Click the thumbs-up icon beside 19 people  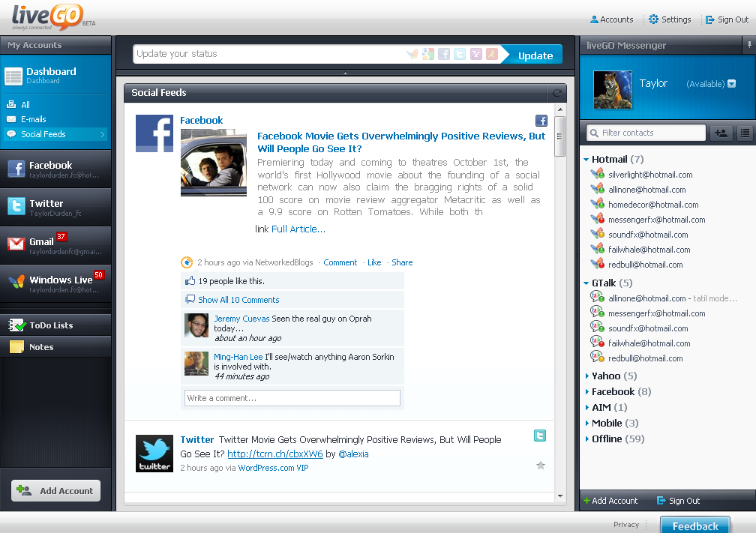[190, 281]
